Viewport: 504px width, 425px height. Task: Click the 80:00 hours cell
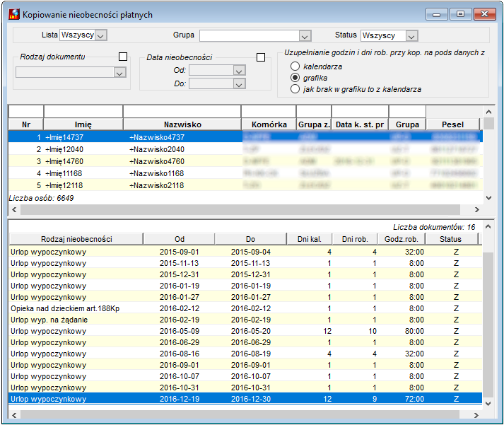click(415, 331)
